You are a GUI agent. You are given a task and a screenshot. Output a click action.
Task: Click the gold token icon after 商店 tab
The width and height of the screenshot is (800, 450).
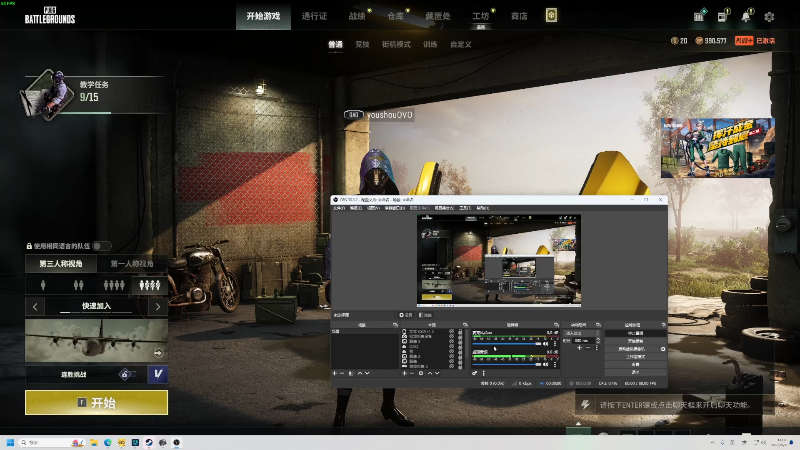tap(551, 15)
